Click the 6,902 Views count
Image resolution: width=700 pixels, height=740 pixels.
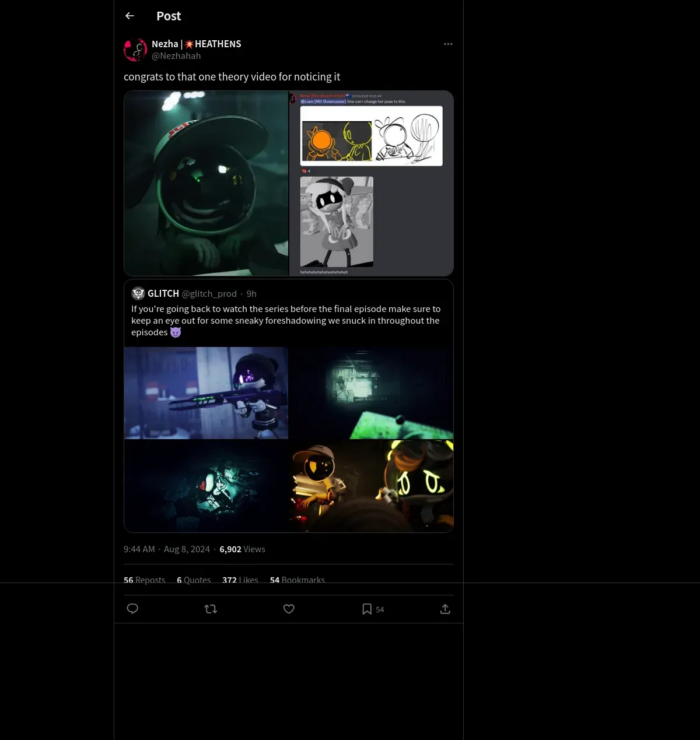[x=242, y=549]
